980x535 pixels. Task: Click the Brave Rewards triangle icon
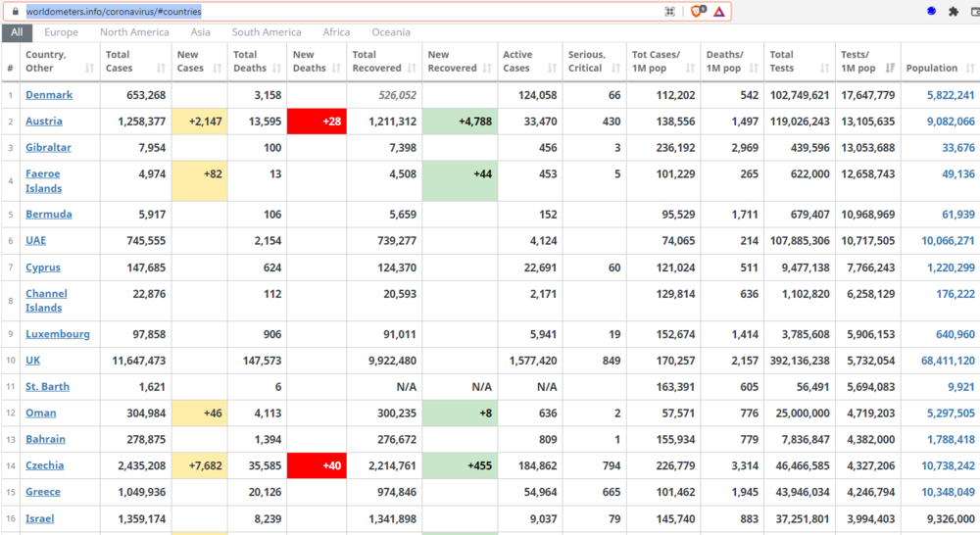click(718, 12)
